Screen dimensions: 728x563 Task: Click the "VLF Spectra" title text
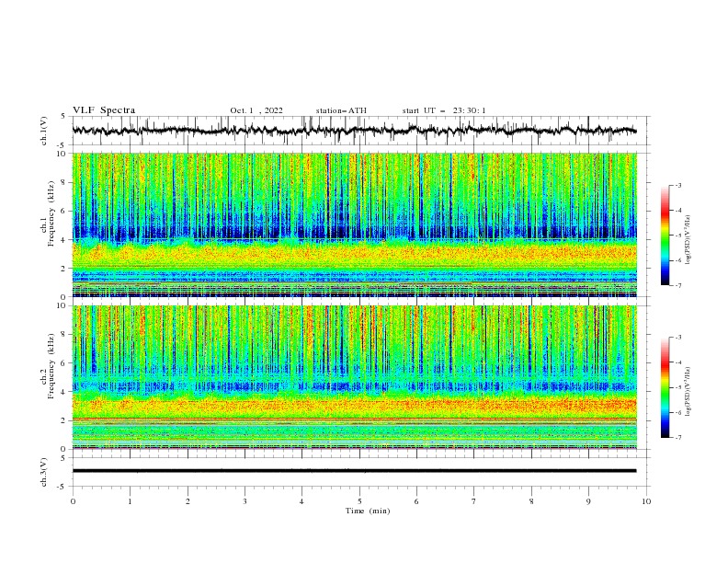(x=104, y=110)
